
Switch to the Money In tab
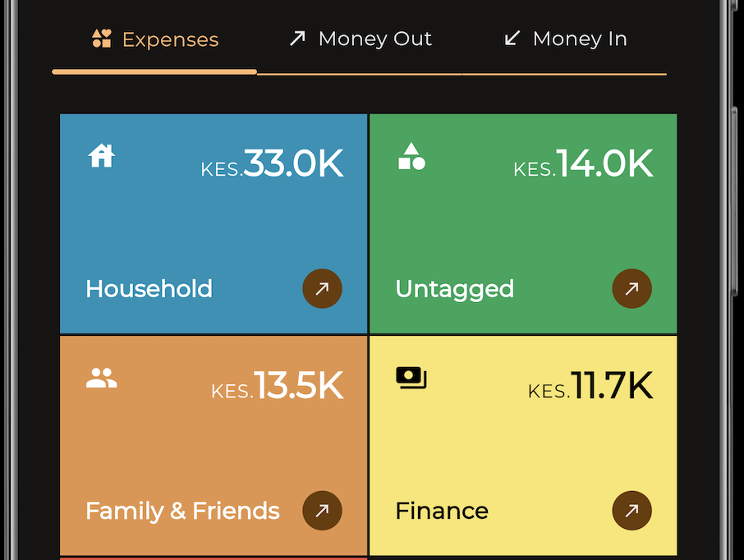click(x=564, y=38)
